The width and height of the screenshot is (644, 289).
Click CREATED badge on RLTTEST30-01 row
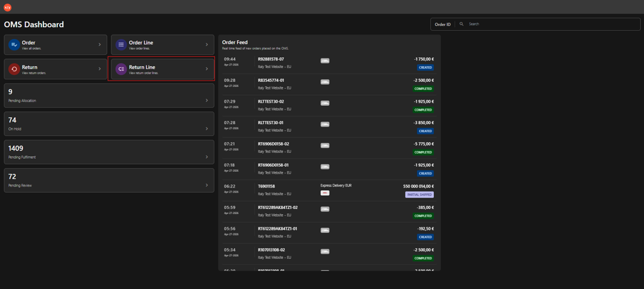pyautogui.click(x=426, y=131)
